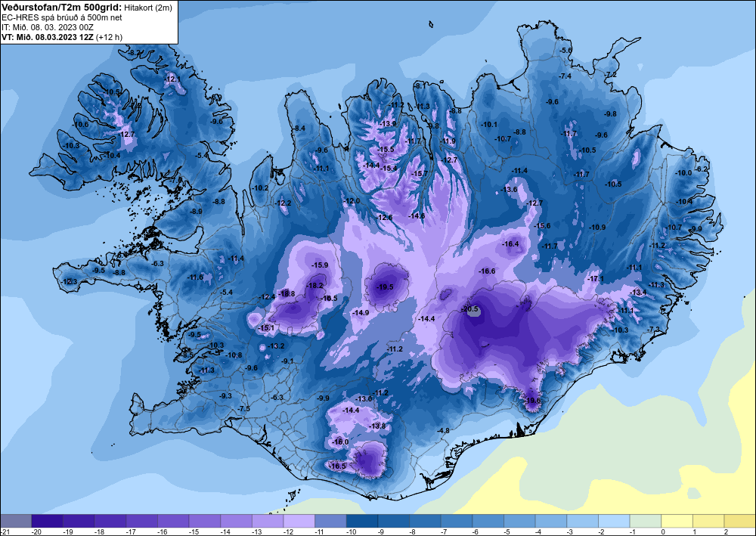Click the -15.7 temperature label
Screen dimensions: 756x536
tap(420, 174)
